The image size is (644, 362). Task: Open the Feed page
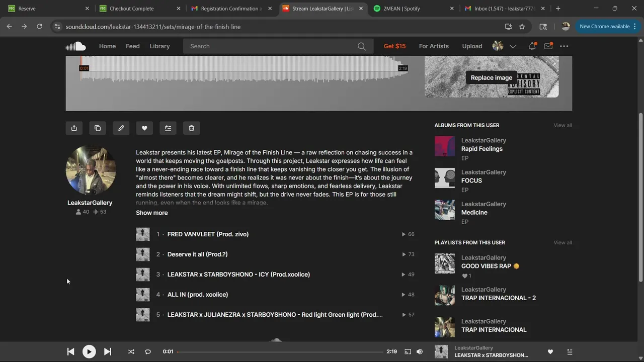pyautogui.click(x=133, y=46)
